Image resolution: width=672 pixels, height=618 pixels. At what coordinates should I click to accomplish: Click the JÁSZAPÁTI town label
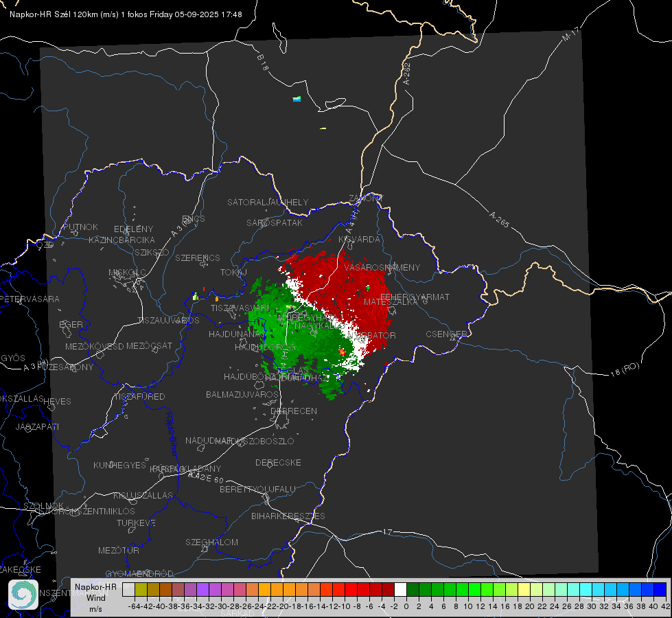point(37,426)
